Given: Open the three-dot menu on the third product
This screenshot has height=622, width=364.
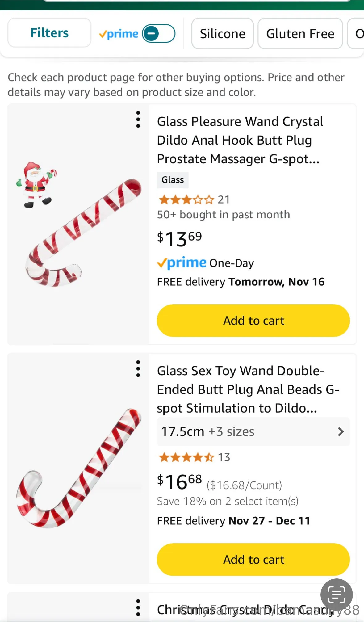Looking at the screenshot, I should click(x=138, y=607).
